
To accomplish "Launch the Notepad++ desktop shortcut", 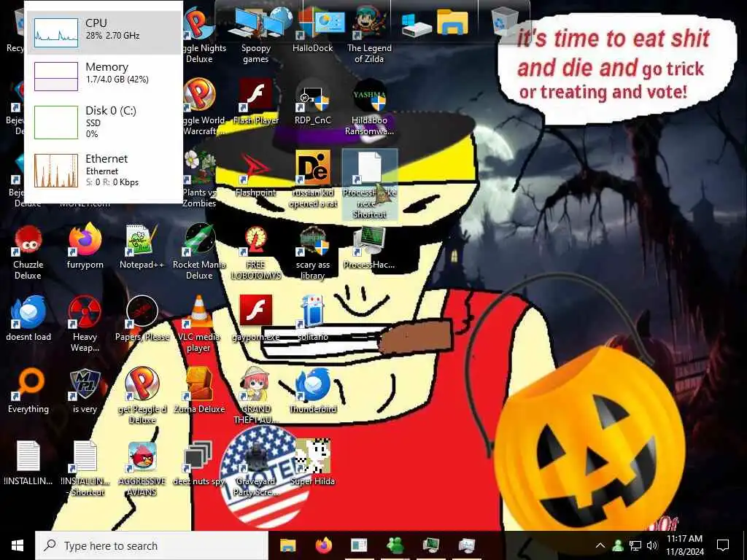I will (142, 246).
